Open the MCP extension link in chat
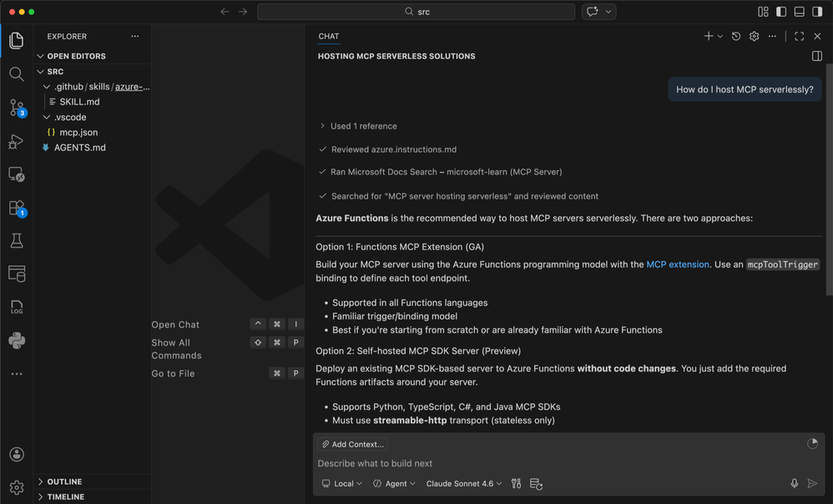This screenshot has width=833, height=504. click(678, 263)
